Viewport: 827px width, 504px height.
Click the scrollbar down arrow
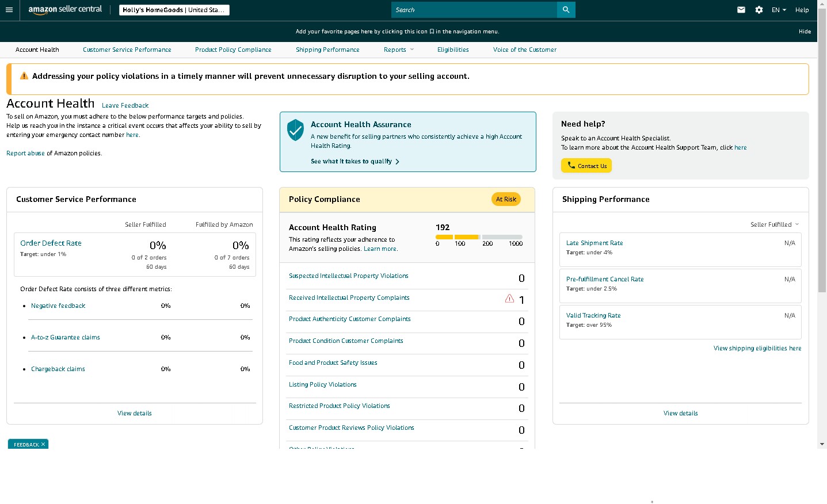tap(822, 444)
